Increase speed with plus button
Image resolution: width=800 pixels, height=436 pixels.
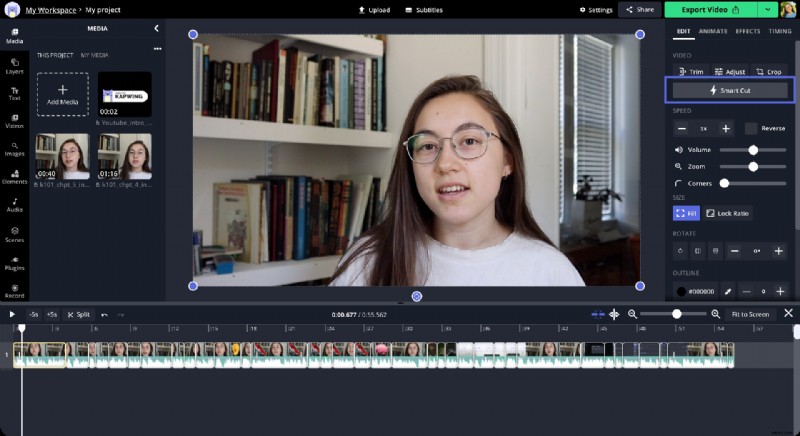[726, 129]
